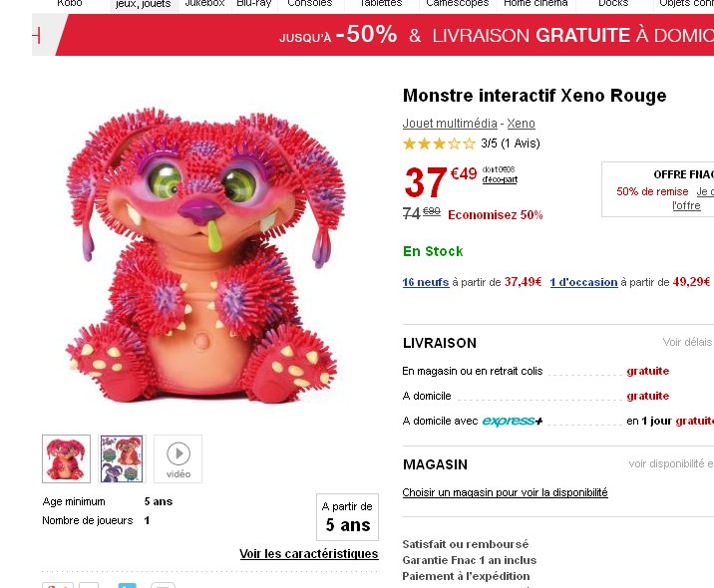Viewport: 714px width, 588px height.
Task: Open the Xeno brand link
Action: coord(521,124)
